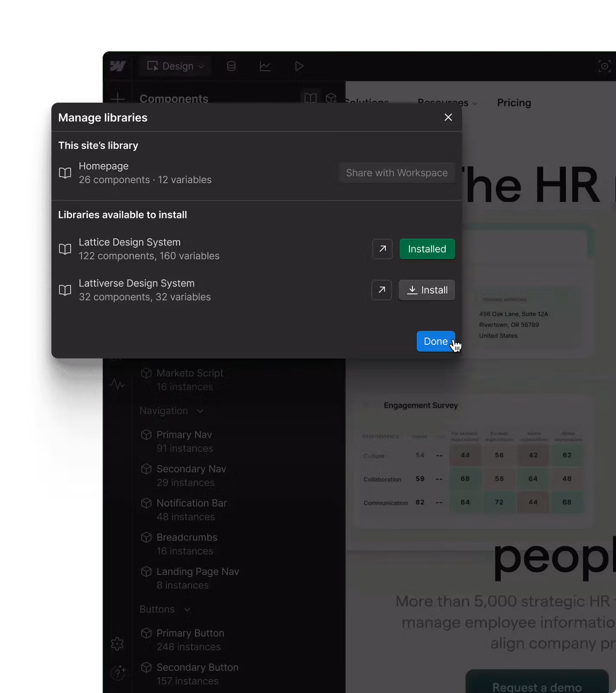
Task: Click the Webflow logo icon
Action: click(118, 66)
